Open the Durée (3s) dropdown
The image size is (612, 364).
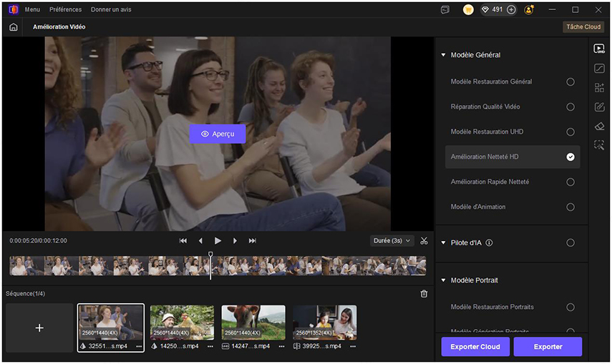point(393,241)
